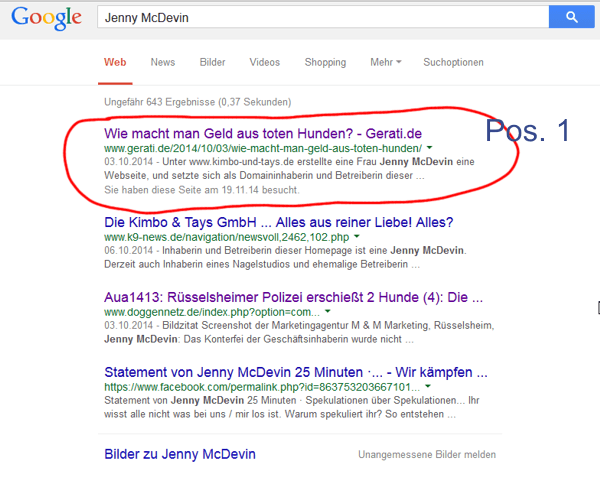Click the 'Unter www.kimbo-und-tays.de erstellte' snippet text
Viewport: 600px width, 478px height.
coord(289,168)
